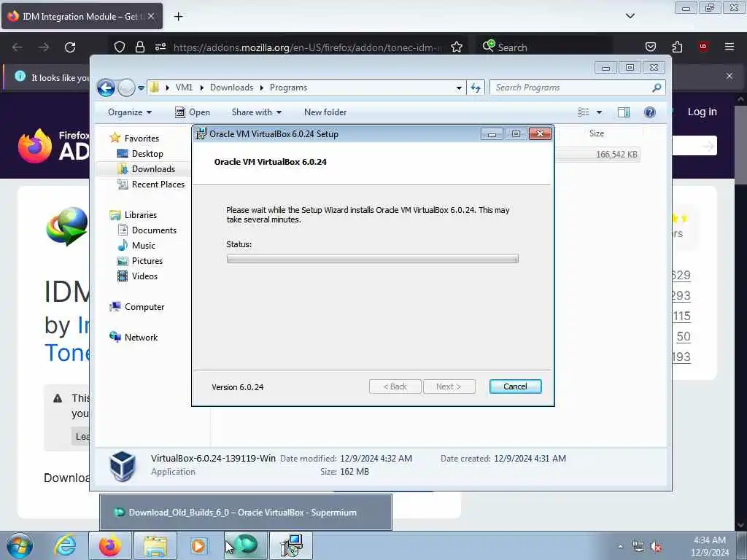Click New folder in Explorer toolbar
The width and height of the screenshot is (747, 560).
[325, 112]
